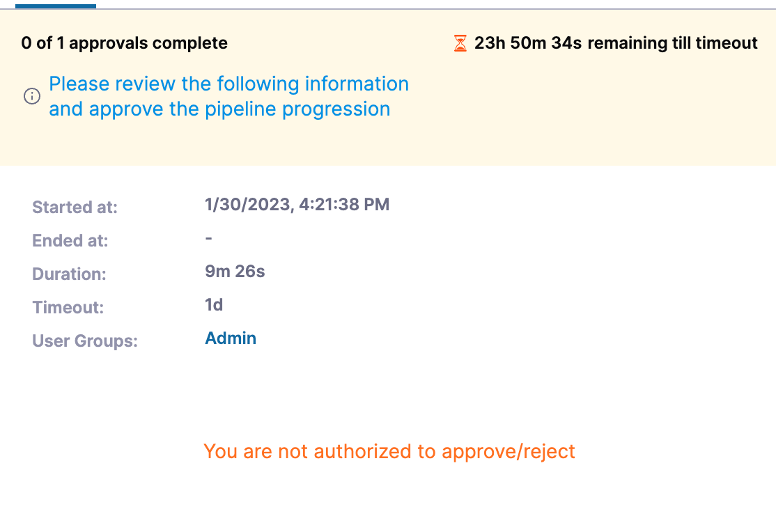776x532 pixels.
Task: Click the gray divider line above banner
Action: (x=418, y=8)
